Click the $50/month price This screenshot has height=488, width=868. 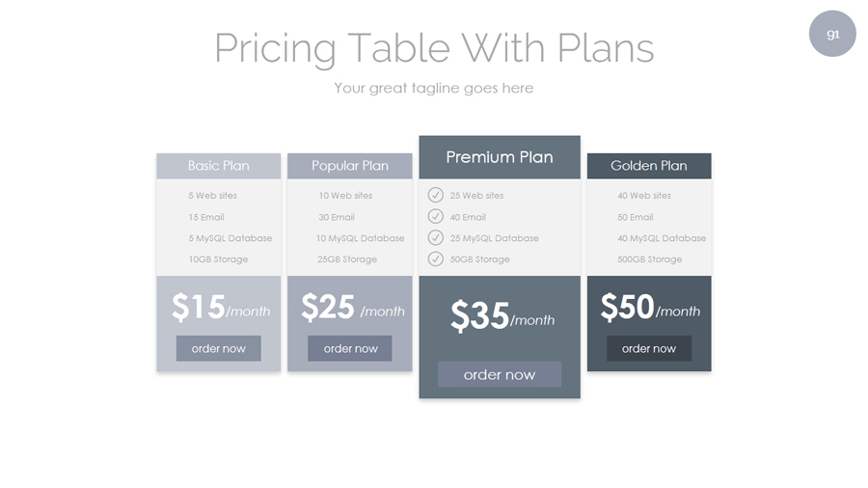[649, 308]
